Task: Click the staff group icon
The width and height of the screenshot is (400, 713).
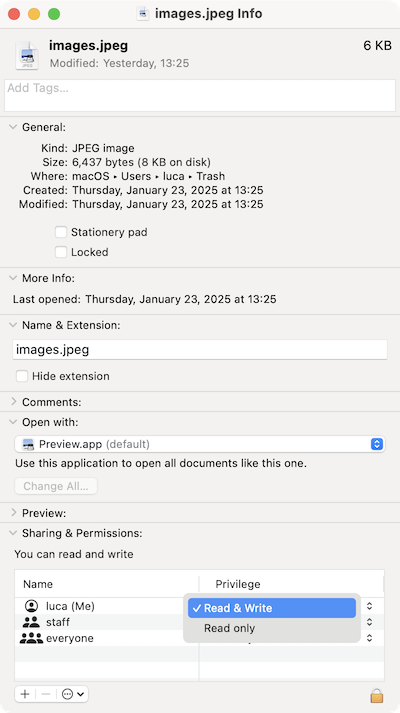Action: point(31,622)
